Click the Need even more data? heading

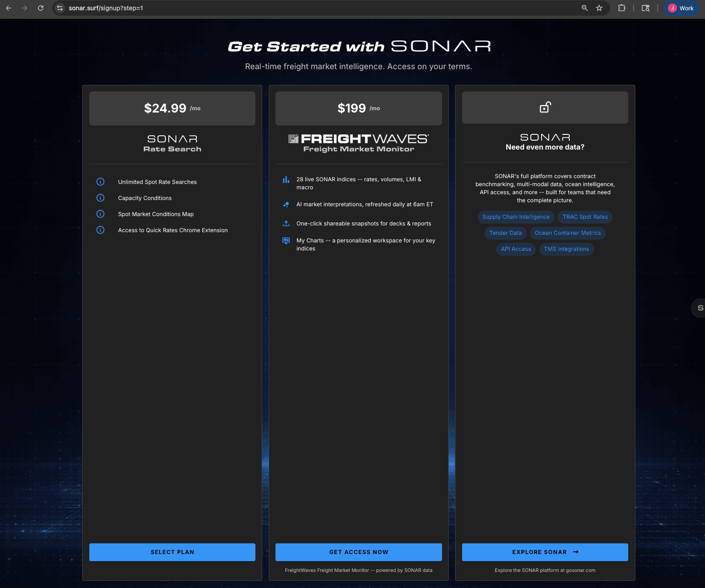point(545,147)
